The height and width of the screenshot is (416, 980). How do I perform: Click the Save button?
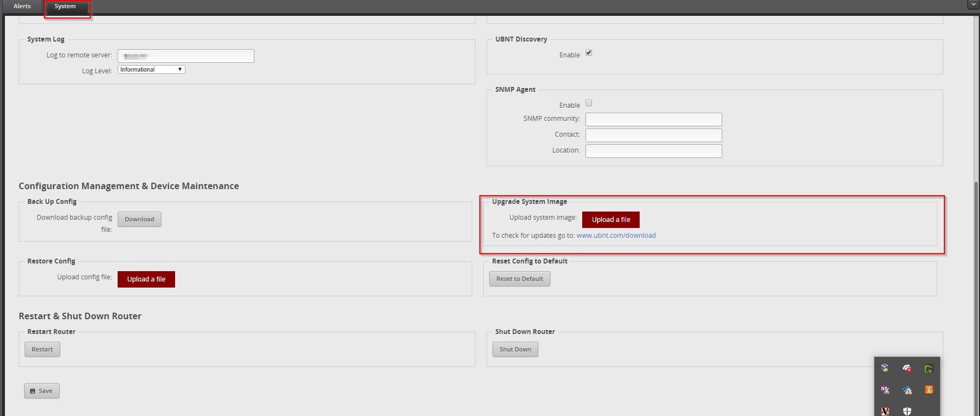(42, 391)
